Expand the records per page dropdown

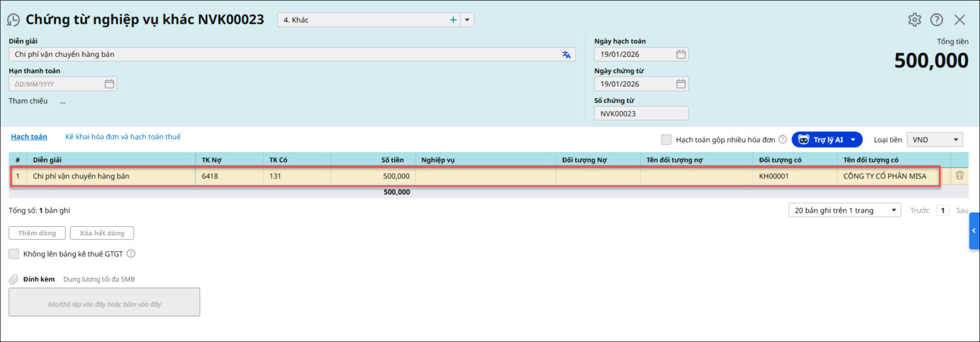pyautogui.click(x=844, y=210)
